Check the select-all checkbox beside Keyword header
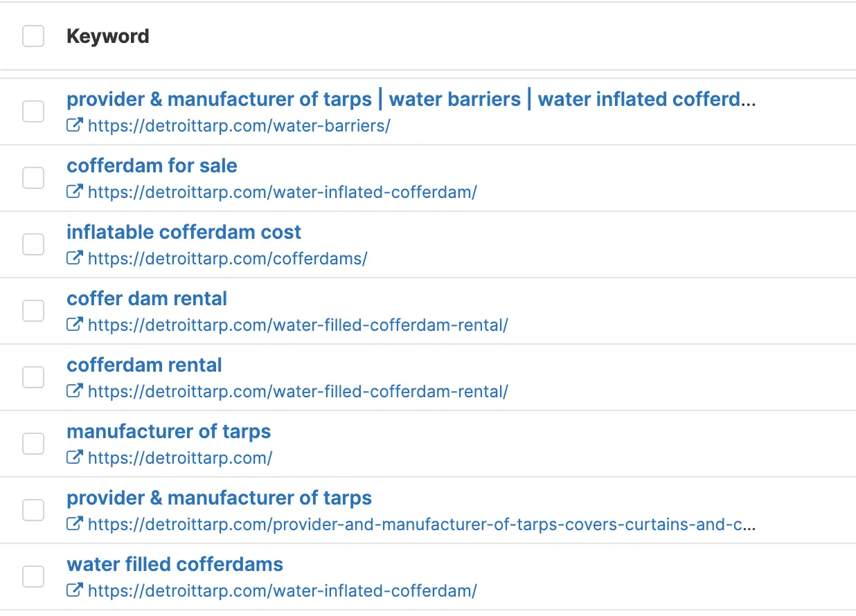The width and height of the screenshot is (856, 616). [33, 36]
